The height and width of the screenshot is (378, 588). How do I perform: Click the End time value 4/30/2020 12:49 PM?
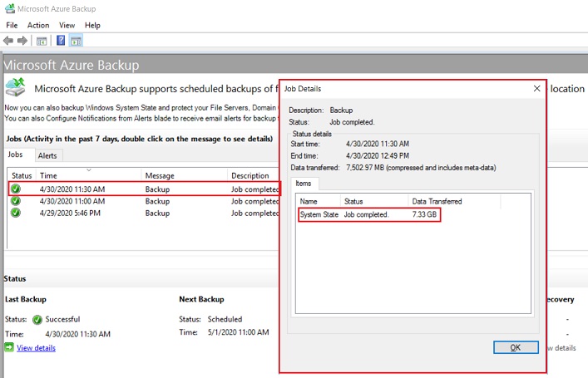[378, 156]
